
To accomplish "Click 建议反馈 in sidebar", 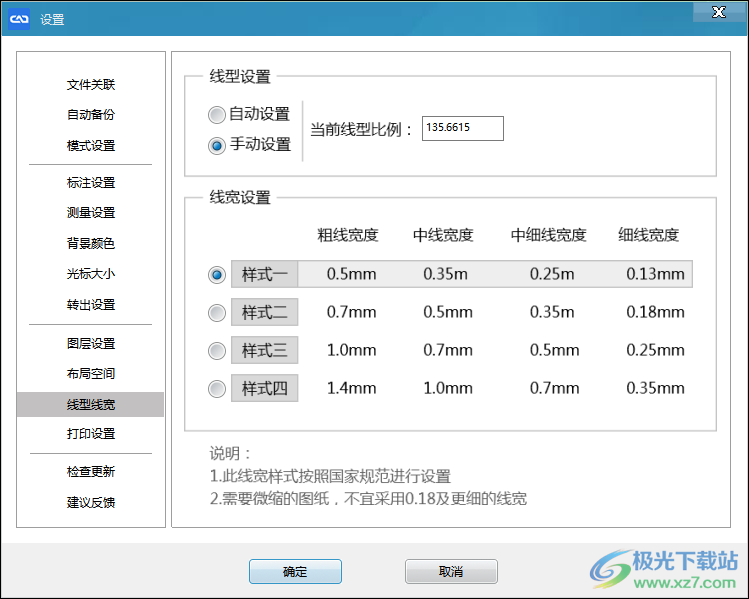I will tap(91, 502).
